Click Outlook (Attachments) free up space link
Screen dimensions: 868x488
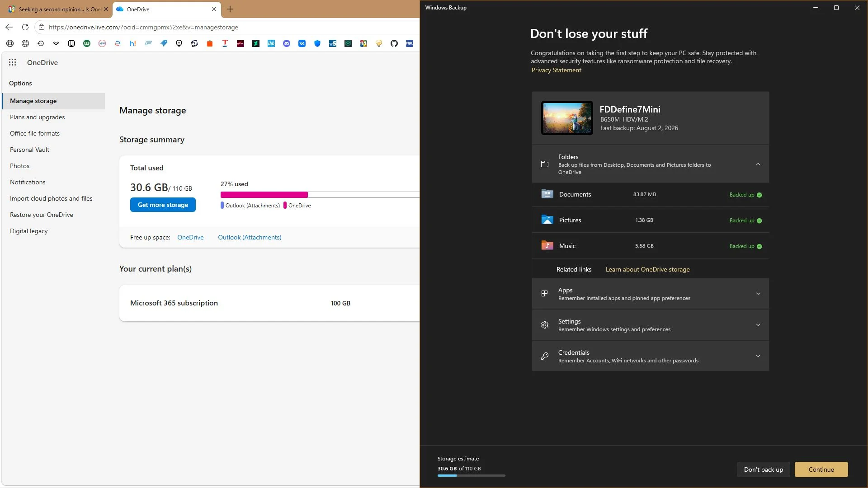click(250, 237)
